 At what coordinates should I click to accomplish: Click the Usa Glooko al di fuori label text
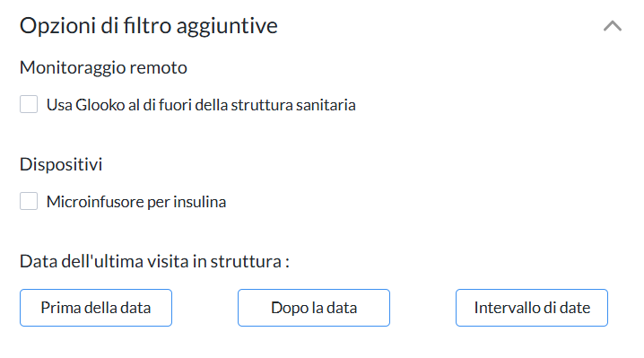click(201, 105)
